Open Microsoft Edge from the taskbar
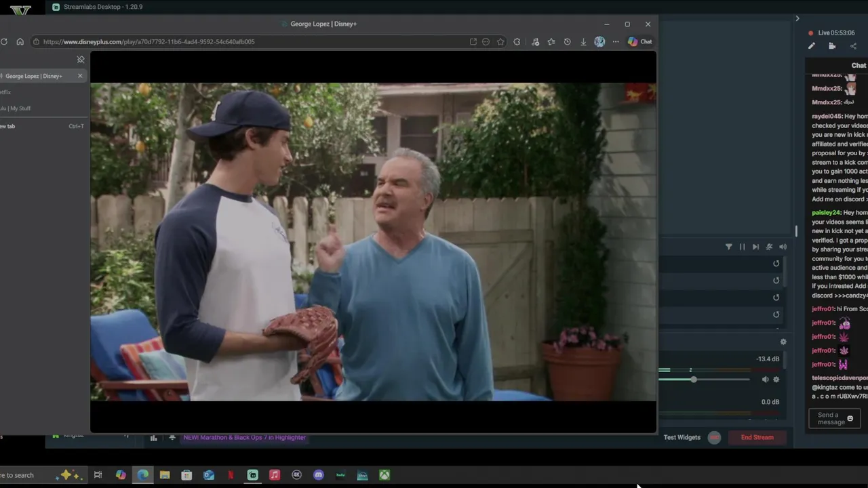Viewport: 868px width, 488px height. [x=143, y=475]
